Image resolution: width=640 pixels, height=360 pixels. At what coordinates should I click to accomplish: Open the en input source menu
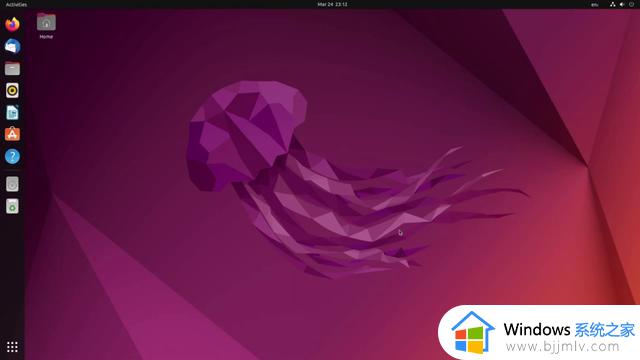(595, 4)
